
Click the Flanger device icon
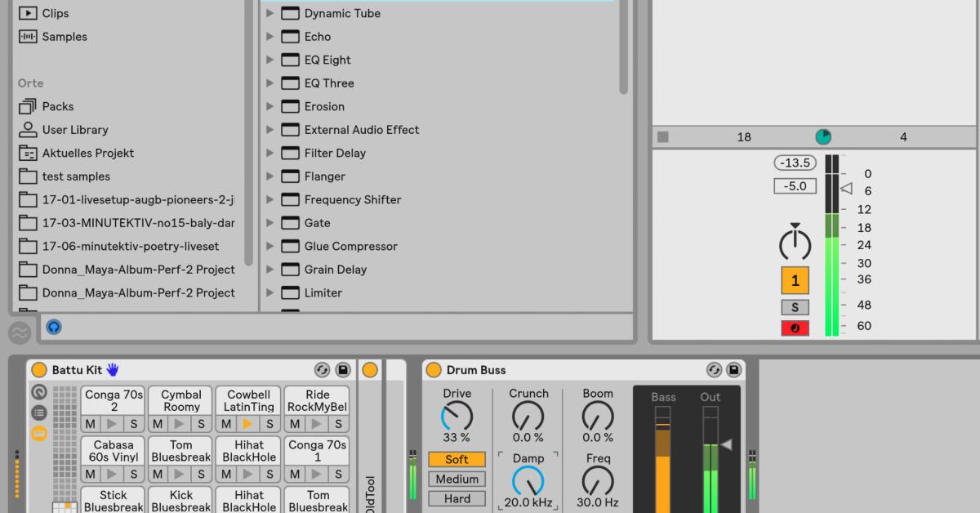pos(290,176)
